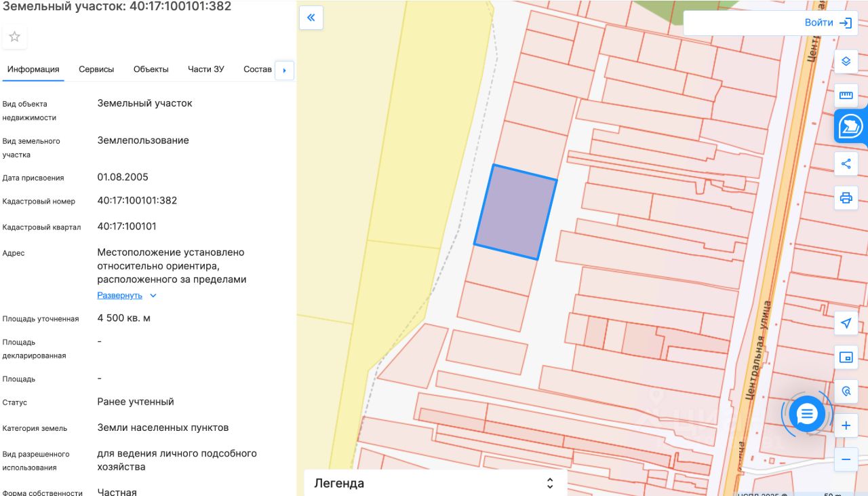Zoom in with the plus button
This screenshot has height=496, width=868.
pos(846,426)
